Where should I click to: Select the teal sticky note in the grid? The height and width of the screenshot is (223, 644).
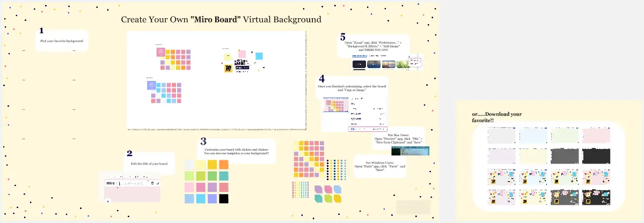tap(224, 176)
